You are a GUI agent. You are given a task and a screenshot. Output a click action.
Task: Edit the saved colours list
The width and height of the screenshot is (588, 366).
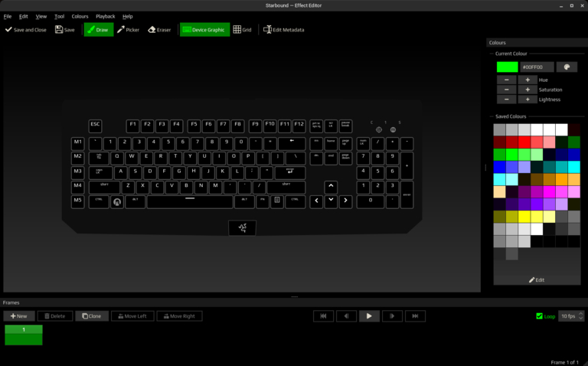(537, 280)
